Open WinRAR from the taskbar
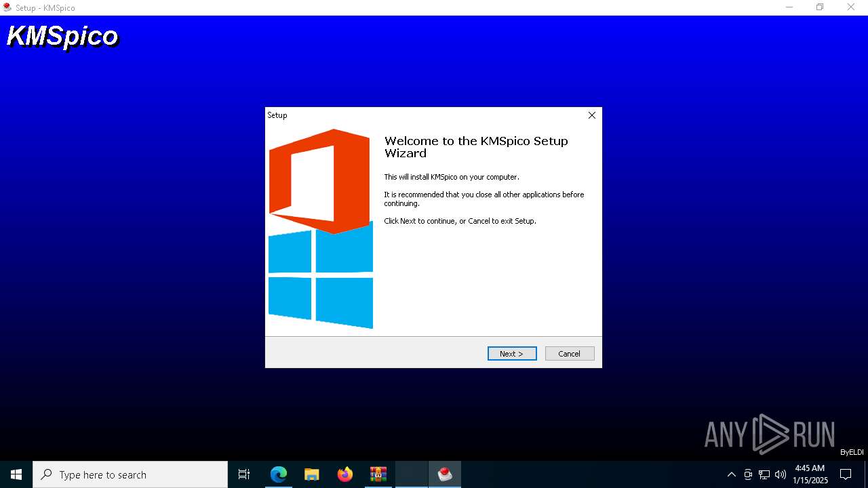Image resolution: width=868 pixels, height=488 pixels. click(x=378, y=474)
